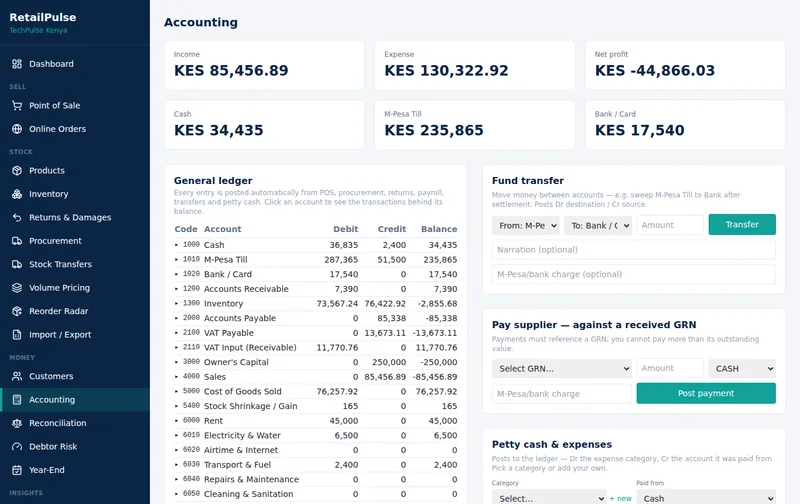Click the Cash KES 34,435 card

tap(264, 125)
